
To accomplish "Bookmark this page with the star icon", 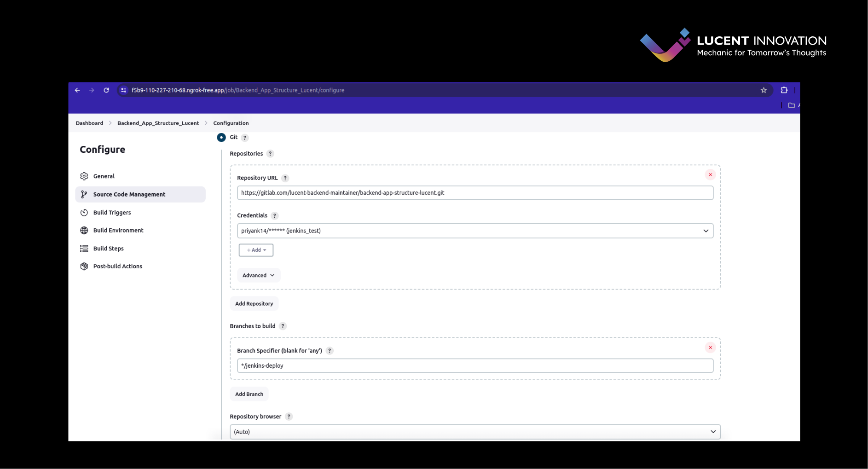I will pyautogui.click(x=764, y=90).
